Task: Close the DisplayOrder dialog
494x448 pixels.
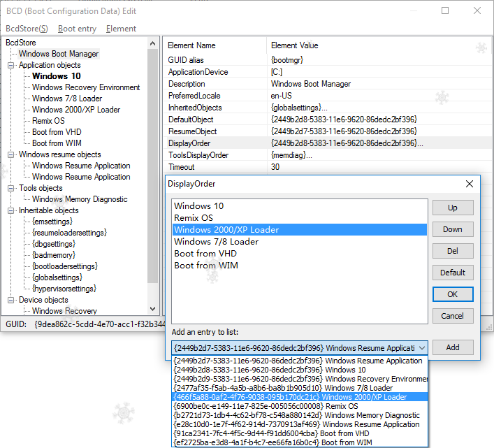Action: click(x=470, y=184)
